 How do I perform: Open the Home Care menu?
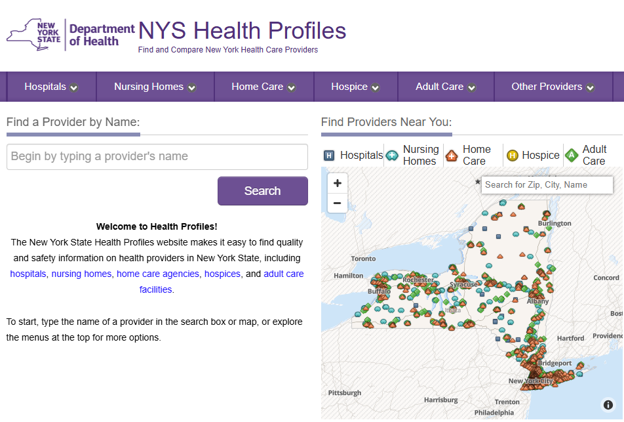click(x=263, y=87)
